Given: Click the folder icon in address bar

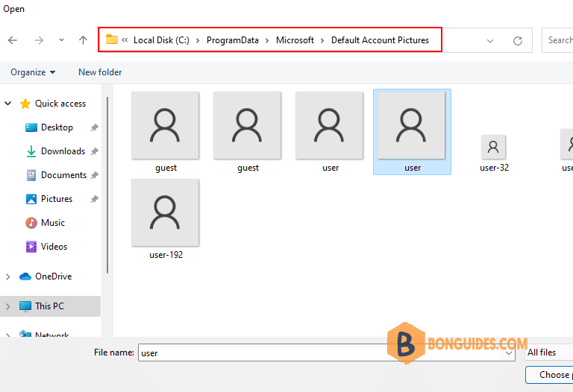Looking at the screenshot, I should [112, 39].
